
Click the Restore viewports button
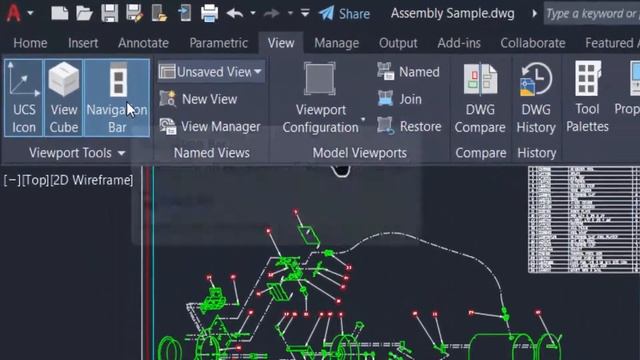(x=409, y=127)
